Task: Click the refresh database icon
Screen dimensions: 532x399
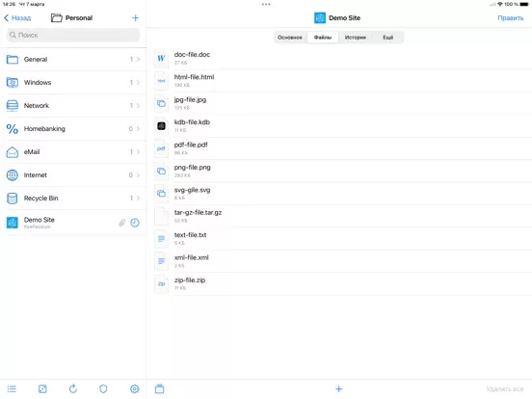Action: pos(73,388)
